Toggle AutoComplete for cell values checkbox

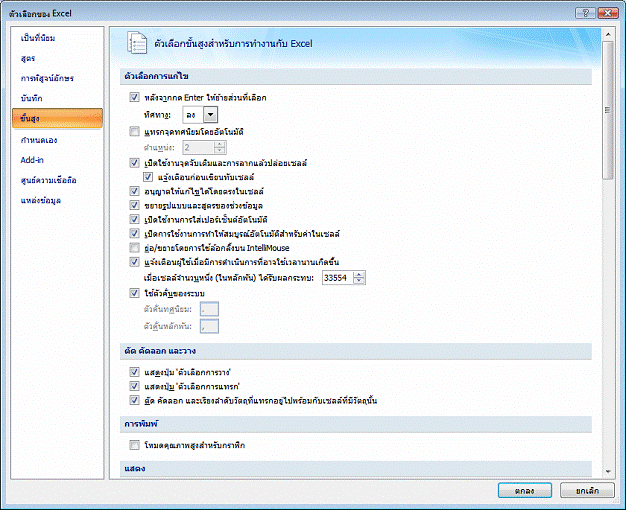[x=134, y=233]
